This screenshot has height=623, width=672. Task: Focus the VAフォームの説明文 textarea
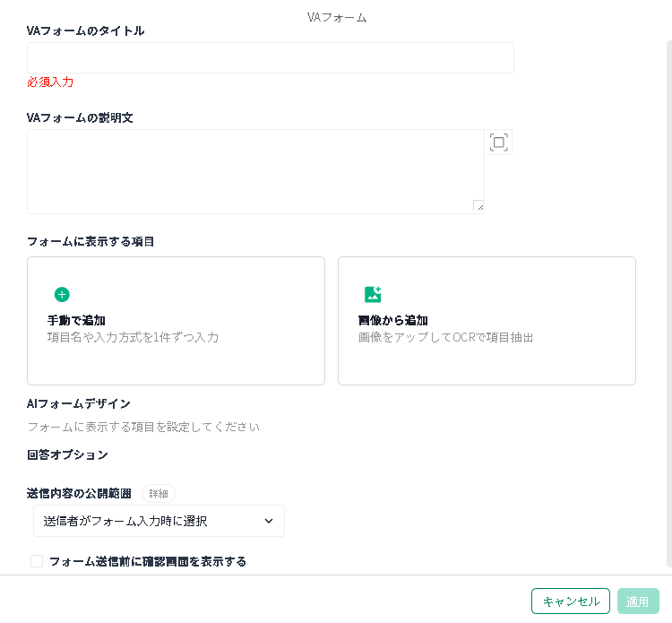tap(256, 171)
